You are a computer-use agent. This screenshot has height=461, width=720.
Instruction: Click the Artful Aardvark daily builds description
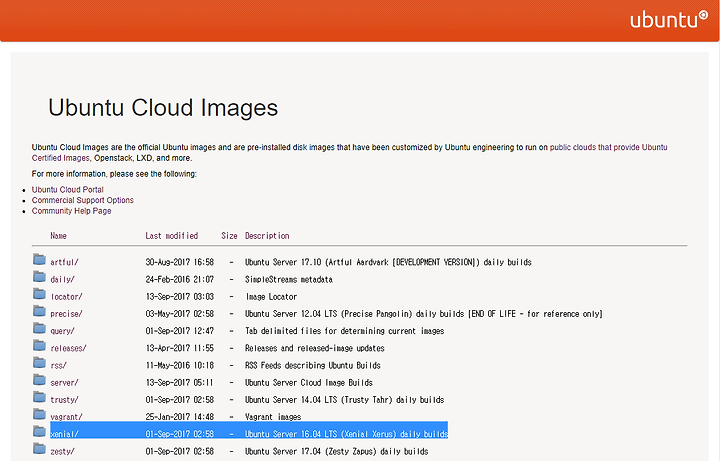pos(388,262)
